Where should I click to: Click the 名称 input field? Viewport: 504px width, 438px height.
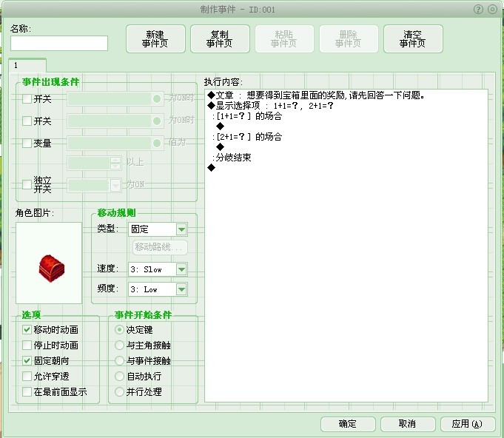click(x=59, y=44)
